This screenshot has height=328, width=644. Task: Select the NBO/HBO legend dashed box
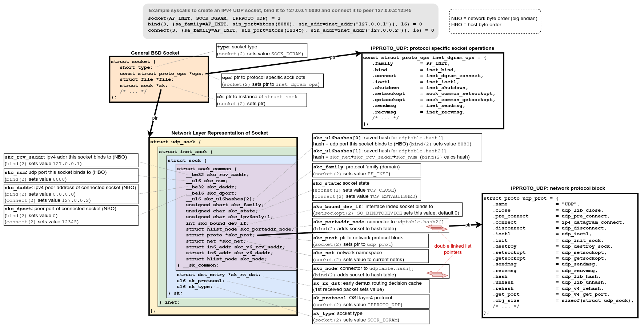point(495,21)
